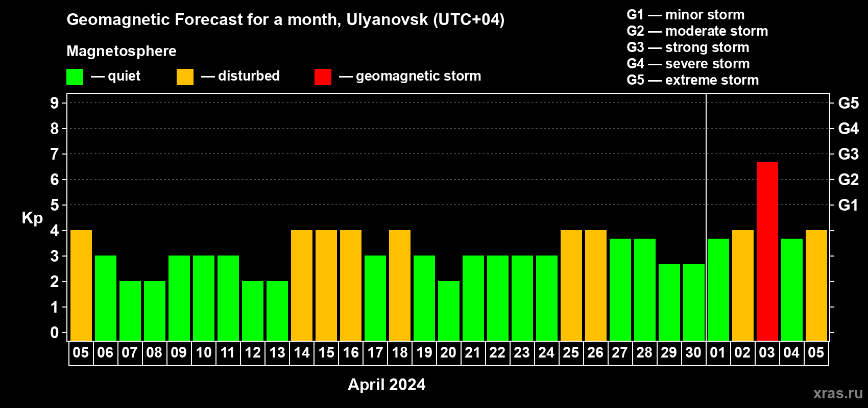Select the green bar for April 07

(x=130, y=311)
